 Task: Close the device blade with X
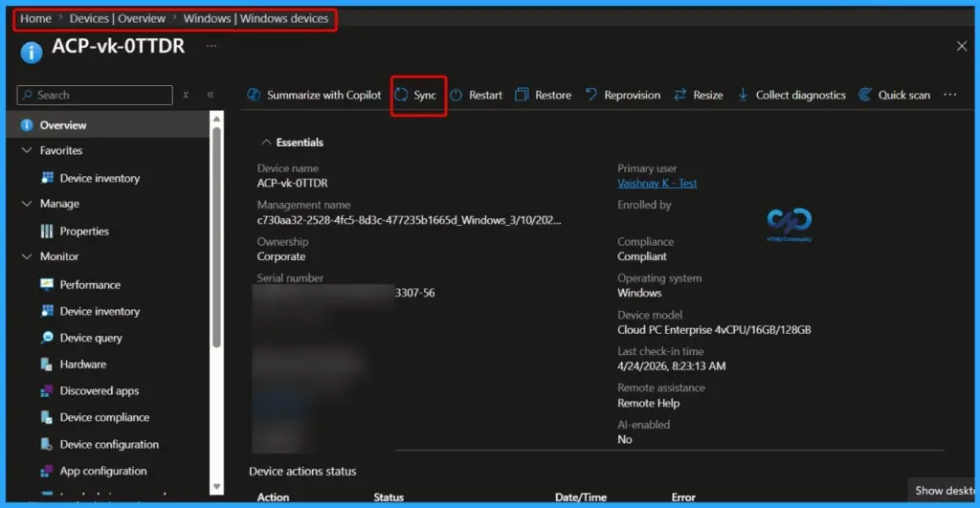click(x=962, y=46)
